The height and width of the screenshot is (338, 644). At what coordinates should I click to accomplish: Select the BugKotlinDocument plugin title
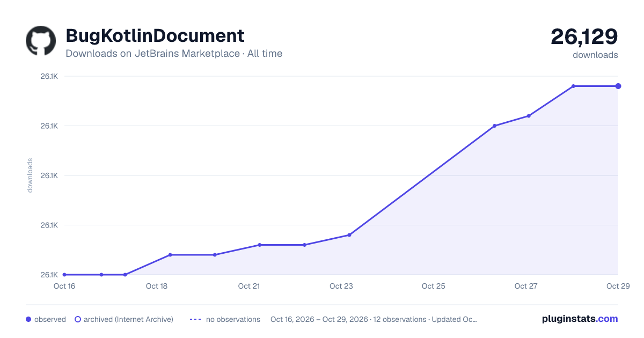pos(155,35)
